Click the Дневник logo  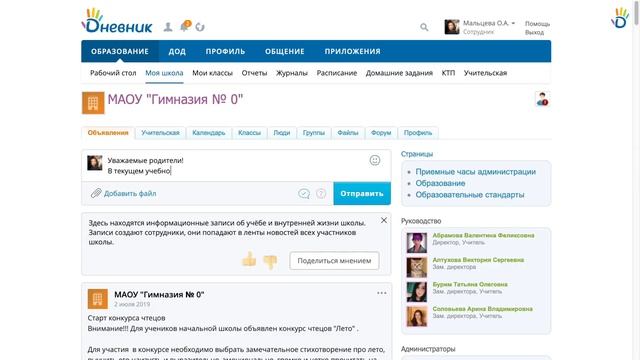[x=117, y=21]
